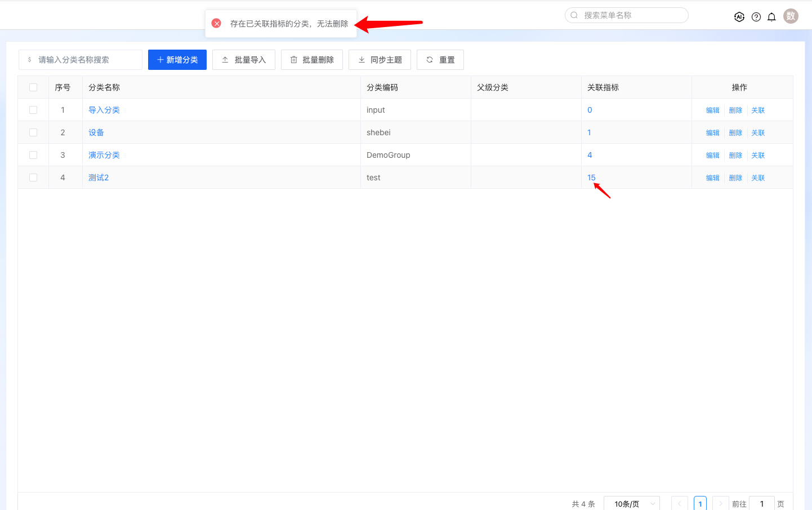The height and width of the screenshot is (510, 812).
Task: Go to previous page using left chevron
Action: click(680, 504)
